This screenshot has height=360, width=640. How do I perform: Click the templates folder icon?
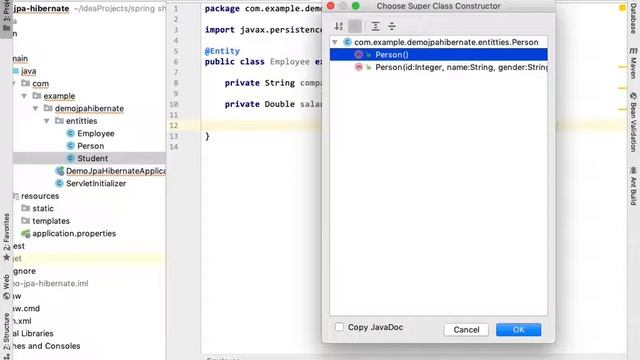click(26, 221)
